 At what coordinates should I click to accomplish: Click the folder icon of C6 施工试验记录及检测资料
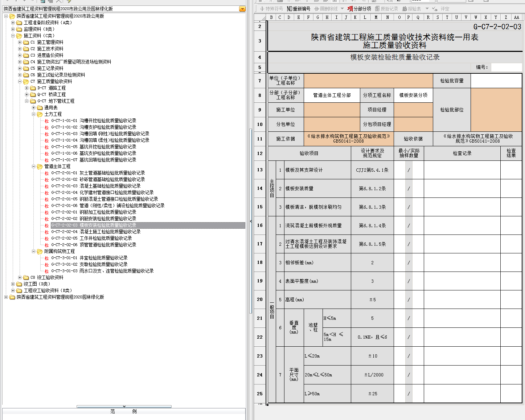coord(26,75)
